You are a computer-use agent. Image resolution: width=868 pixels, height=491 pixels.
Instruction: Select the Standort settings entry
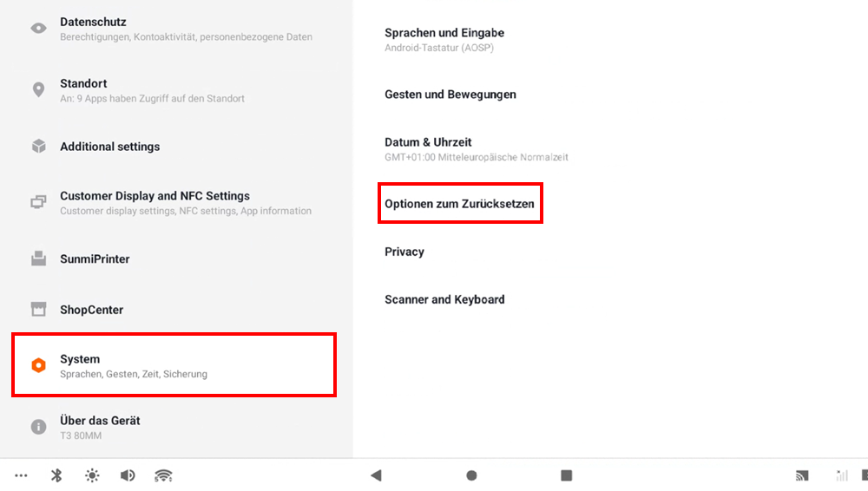point(174,90)
